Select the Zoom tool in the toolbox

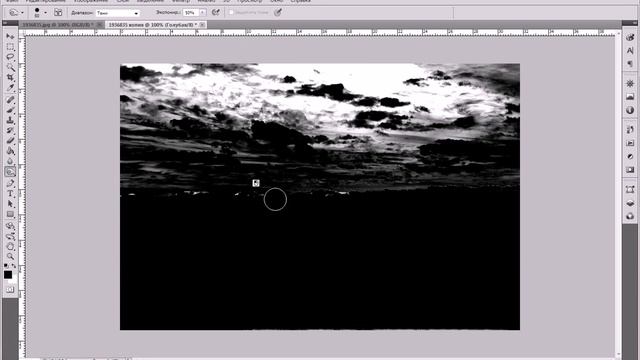(10, 256)
